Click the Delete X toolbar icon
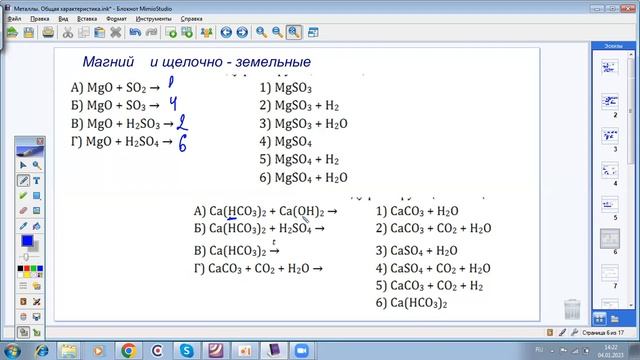The image size is (640, 360). point(116,32)
